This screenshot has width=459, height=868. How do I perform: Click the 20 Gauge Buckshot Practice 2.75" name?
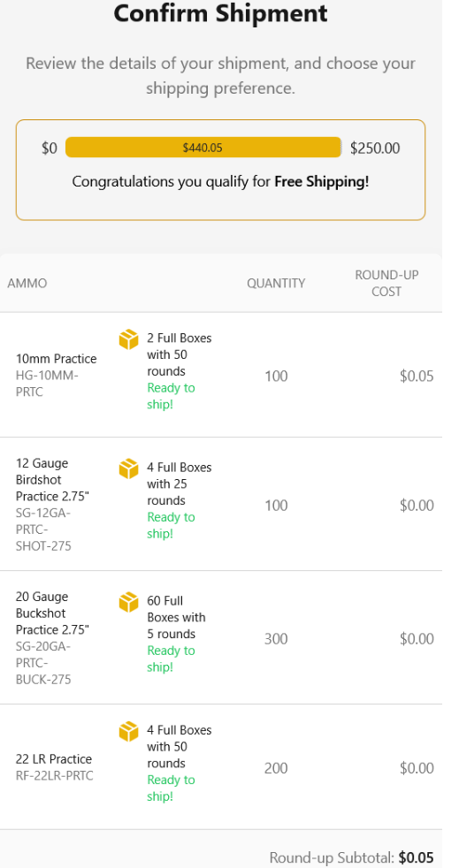click(x=52, y=613)
